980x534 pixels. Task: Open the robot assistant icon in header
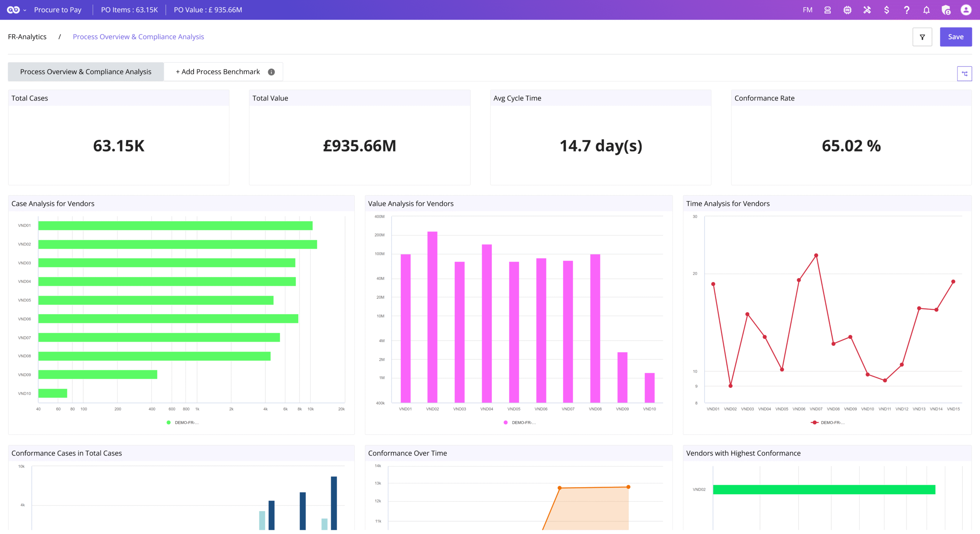827,10
